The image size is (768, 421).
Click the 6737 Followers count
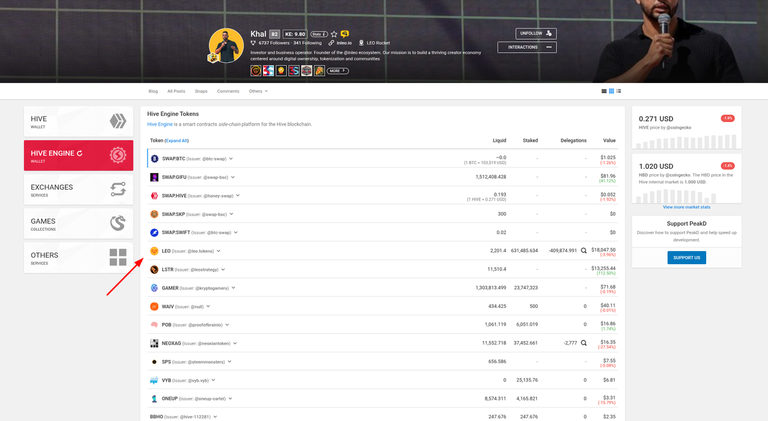[x=274, y=43]
